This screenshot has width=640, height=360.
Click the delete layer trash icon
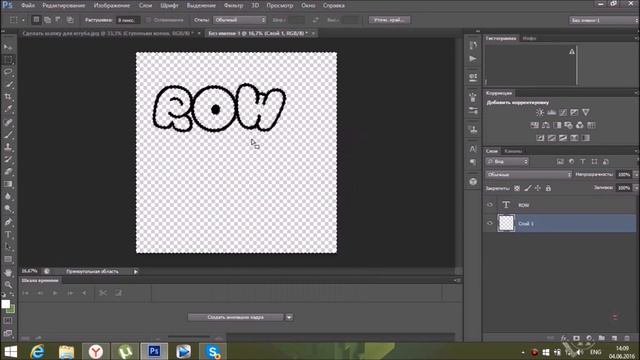[x=627, y=338]
